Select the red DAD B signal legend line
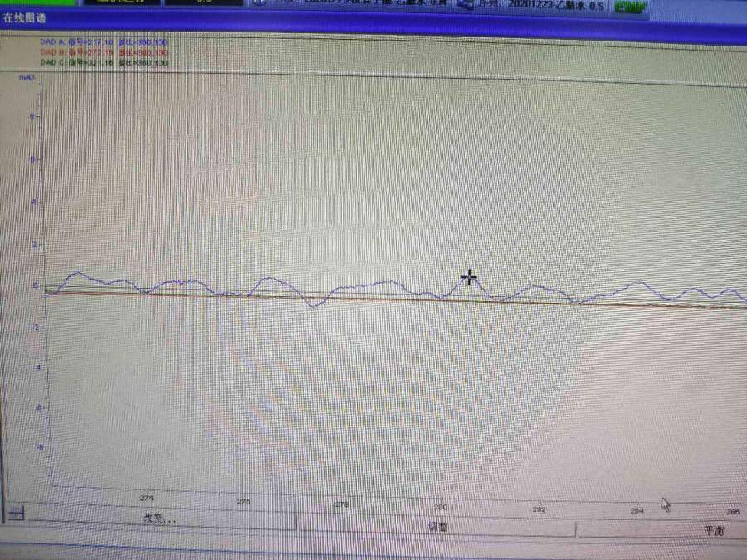Viewport: 747px width, 560px height. pyautogui.click(x=104, y=52)
